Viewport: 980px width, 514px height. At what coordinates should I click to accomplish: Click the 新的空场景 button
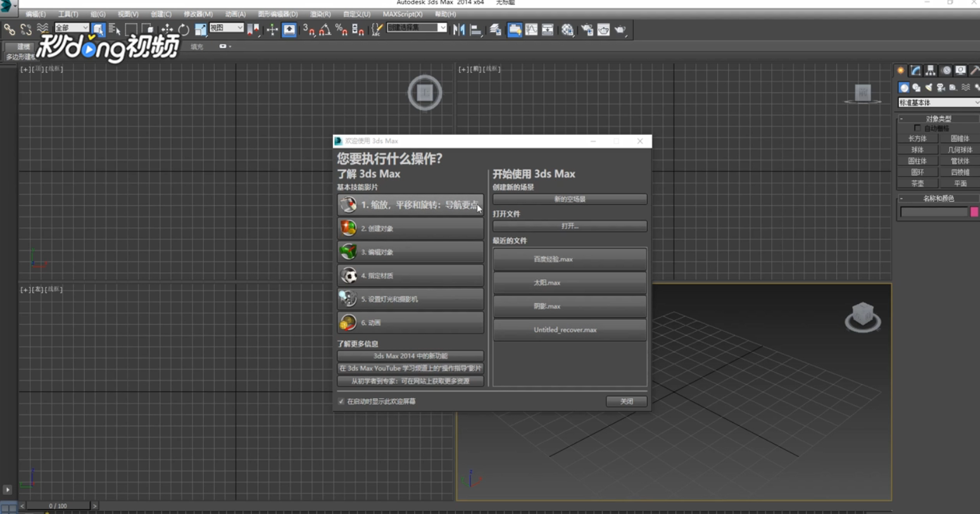[570, 199]
